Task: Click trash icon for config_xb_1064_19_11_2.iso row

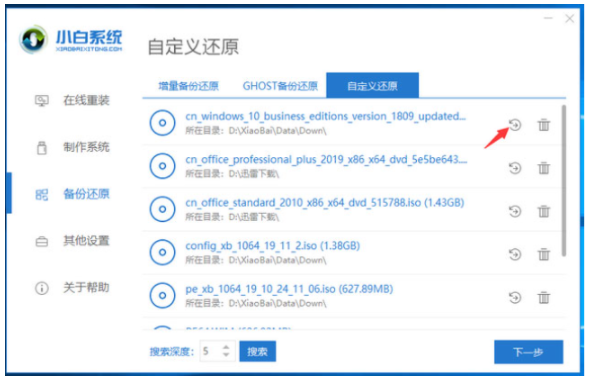Action: 543,254
